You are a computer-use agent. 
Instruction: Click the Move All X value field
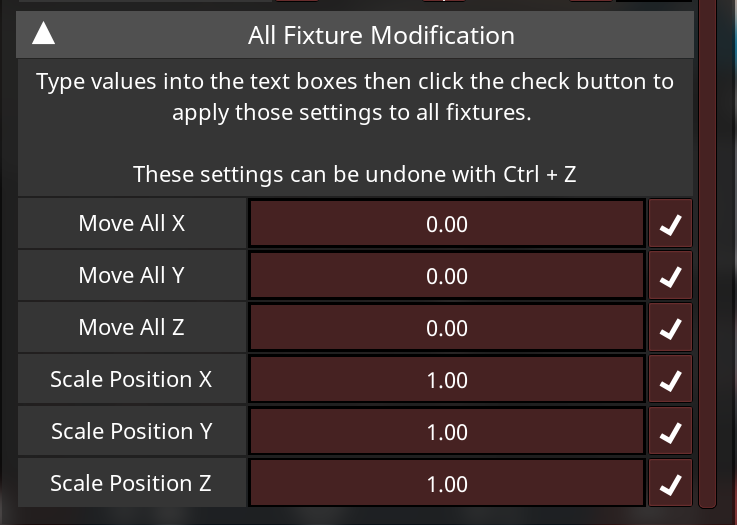tap(446, 224)
